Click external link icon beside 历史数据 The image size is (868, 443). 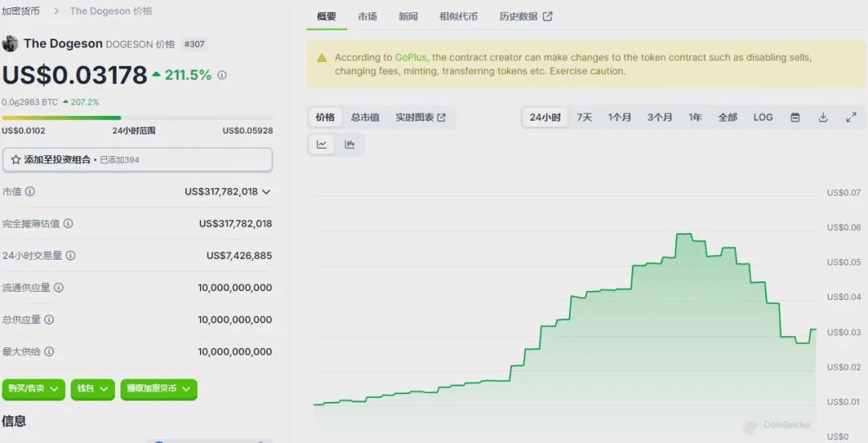point(547,17)
